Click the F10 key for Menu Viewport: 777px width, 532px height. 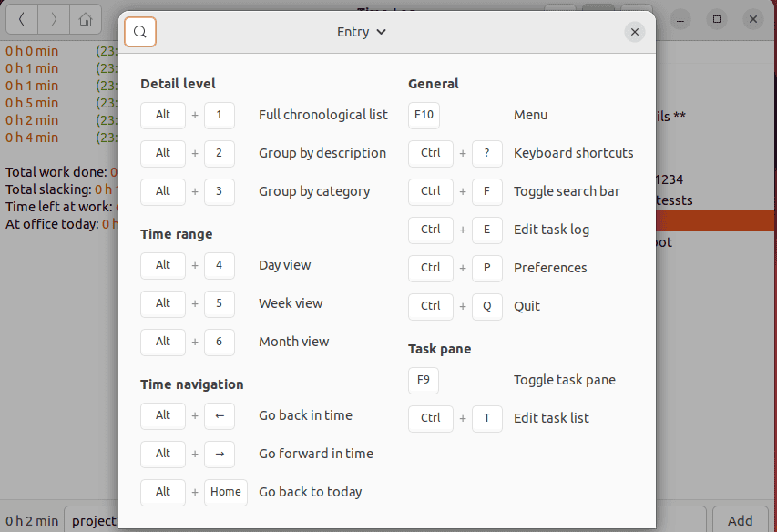424,115
